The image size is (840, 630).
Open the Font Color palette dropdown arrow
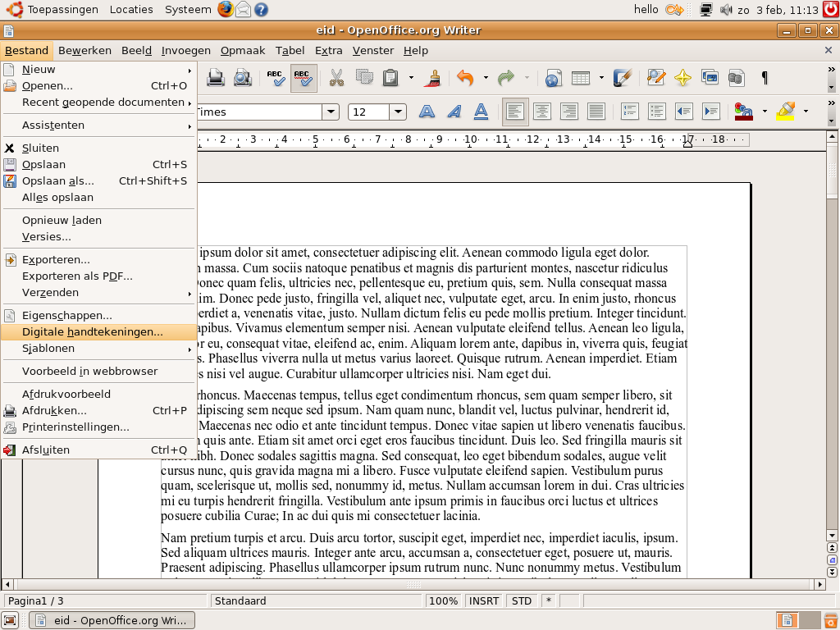[765, 112]
